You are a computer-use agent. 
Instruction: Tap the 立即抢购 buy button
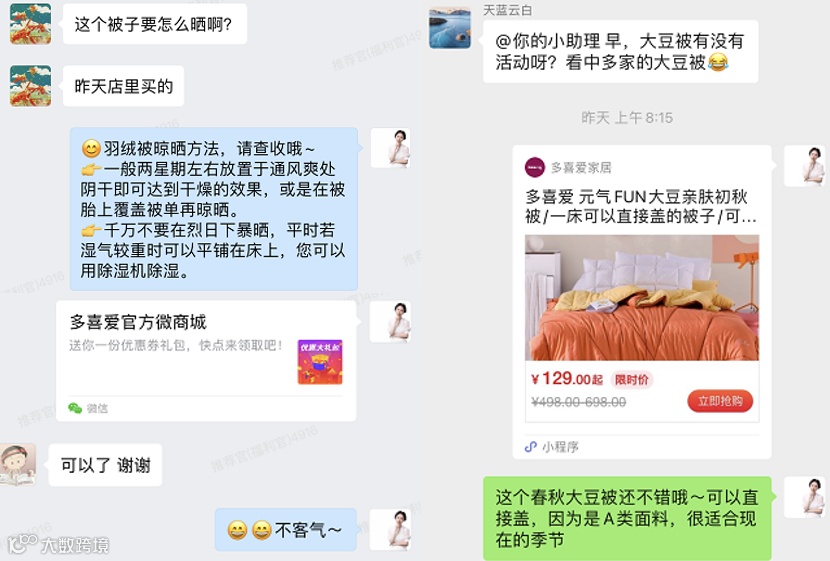[x=720, y=401]
